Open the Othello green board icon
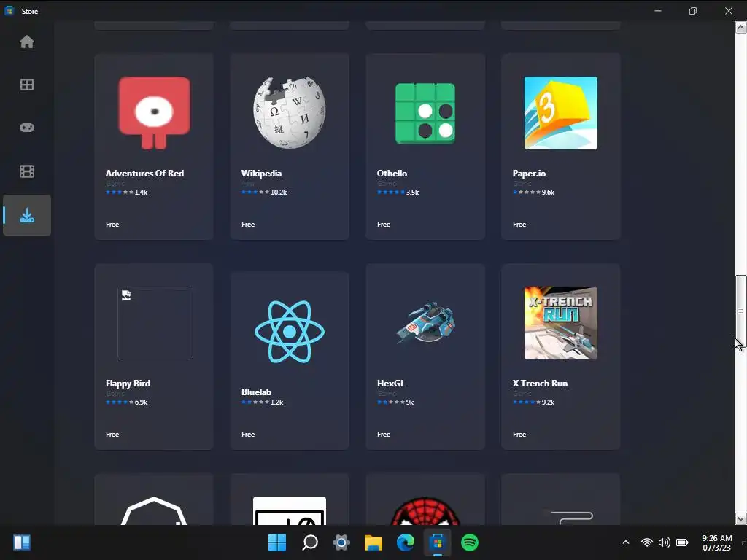The height and width of the screenshot is (560, 747). pyautogui.click(x=425, y=113)
